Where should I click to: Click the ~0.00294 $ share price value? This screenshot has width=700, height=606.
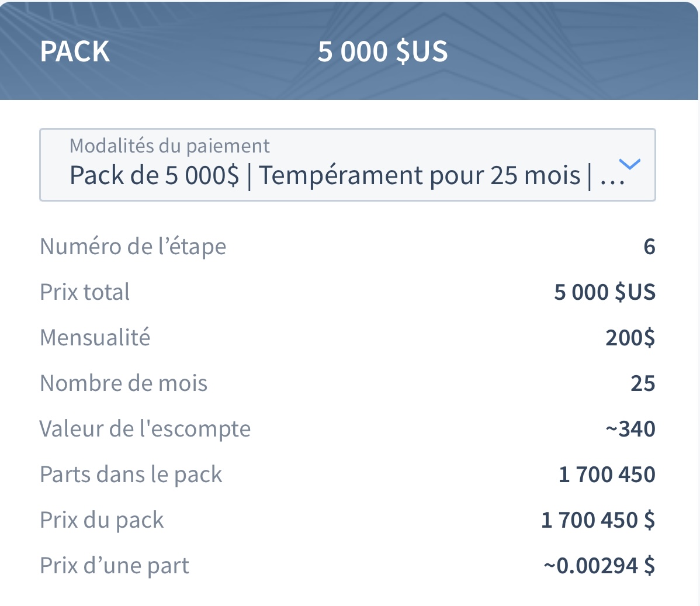(599, 566)
